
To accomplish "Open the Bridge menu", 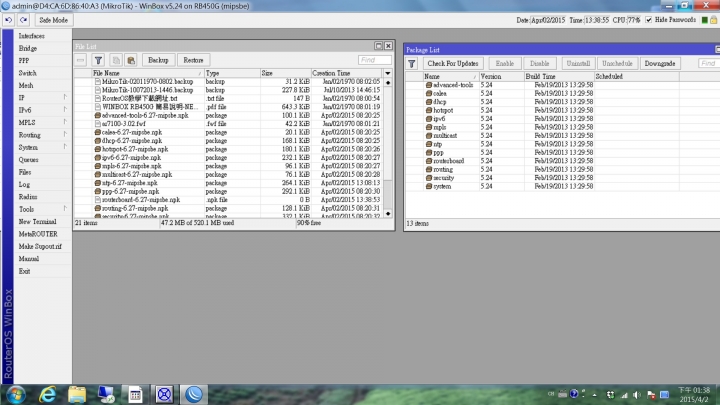I will [28, 48].
